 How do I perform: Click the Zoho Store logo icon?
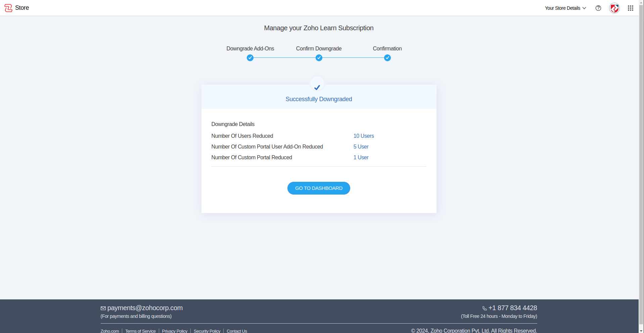point(8,8)
